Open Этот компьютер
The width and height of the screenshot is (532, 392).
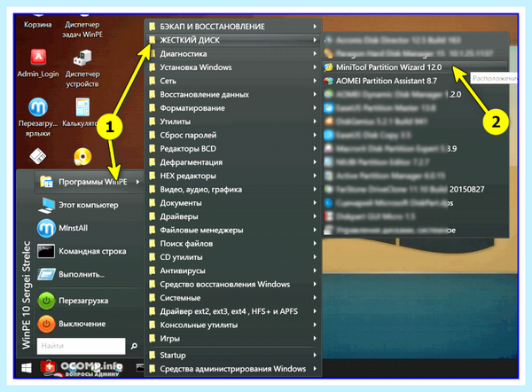point(90,205)
